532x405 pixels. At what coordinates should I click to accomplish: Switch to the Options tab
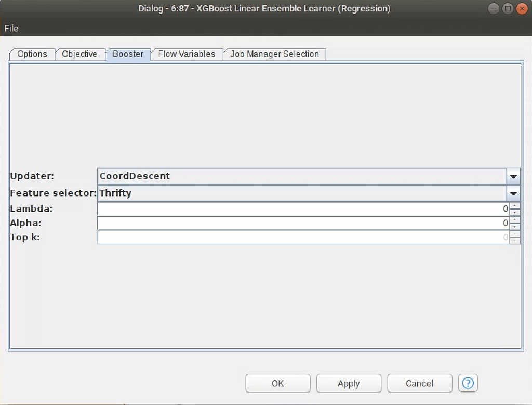(x=32, y=54)
